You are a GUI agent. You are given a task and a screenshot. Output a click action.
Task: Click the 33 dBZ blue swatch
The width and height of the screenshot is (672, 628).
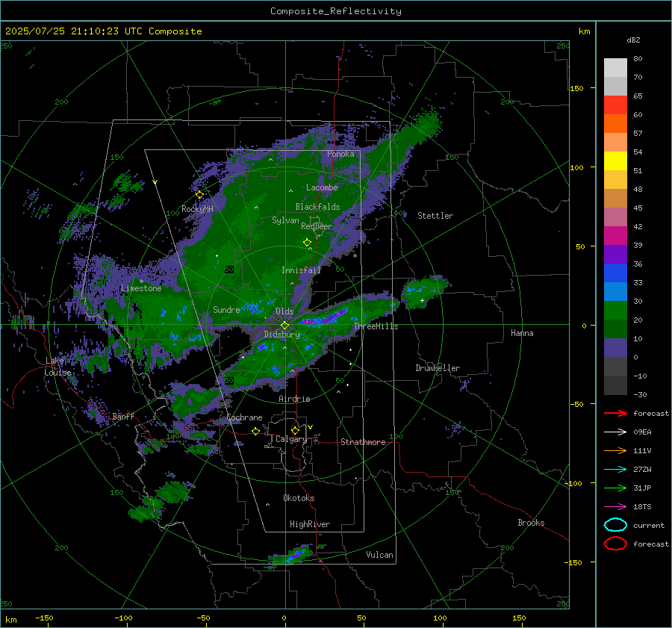(615, 291)
